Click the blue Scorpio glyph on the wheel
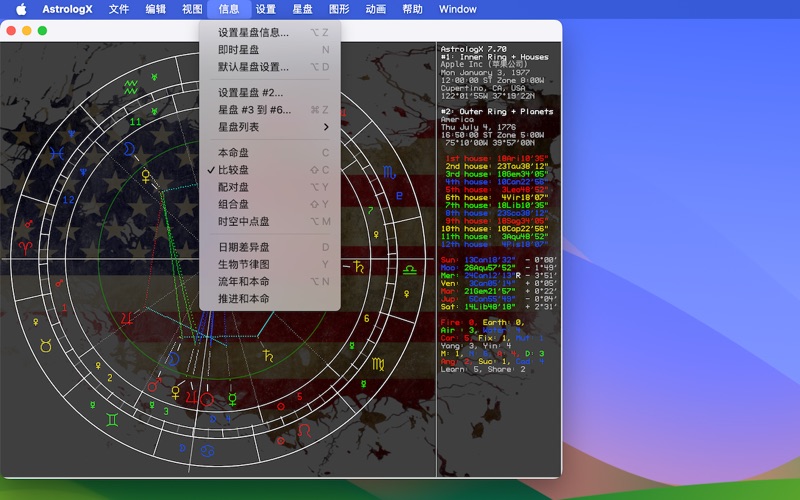Image resolution: width=800 pixels, height=500 pixels. [389, 172]
